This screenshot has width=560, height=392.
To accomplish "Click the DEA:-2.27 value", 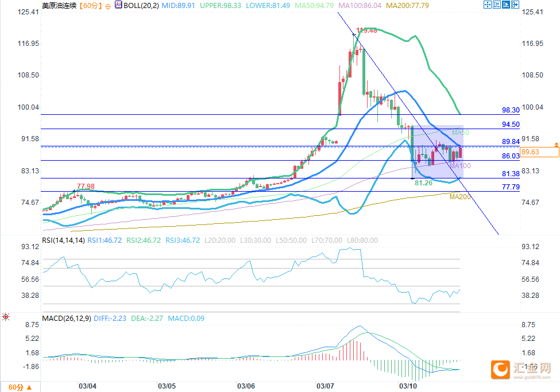I will coord(147,318).
